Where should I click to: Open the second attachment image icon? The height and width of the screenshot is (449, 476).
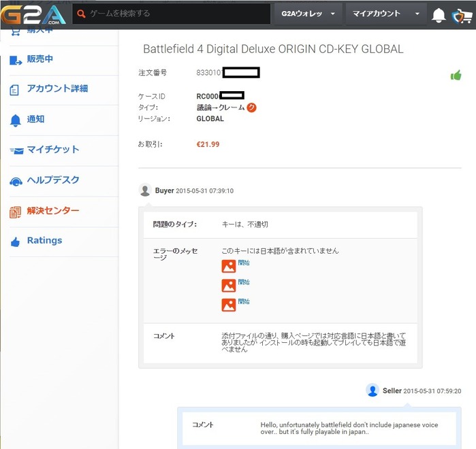pyautogui.click(x=229, y=286)
